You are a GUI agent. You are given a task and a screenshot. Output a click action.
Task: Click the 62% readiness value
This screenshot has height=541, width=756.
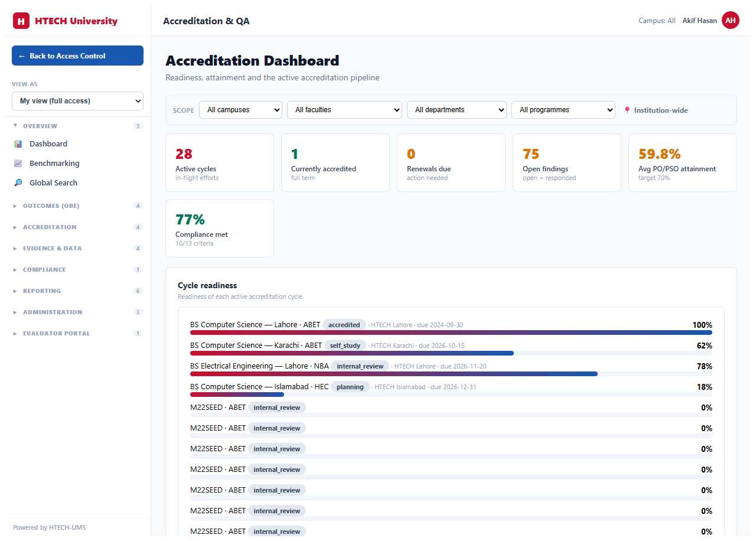705,346
